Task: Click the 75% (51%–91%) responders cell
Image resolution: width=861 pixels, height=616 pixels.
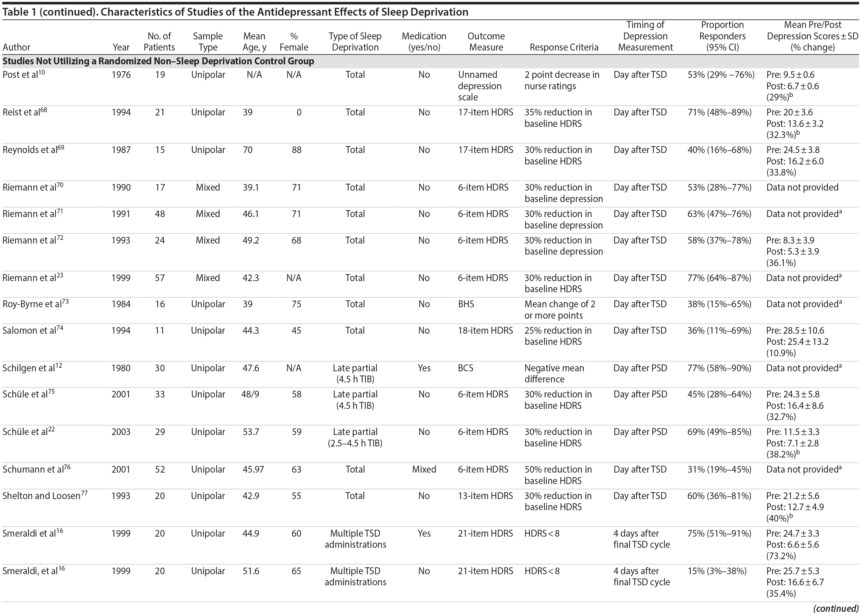Action: (x=719, y=533)
